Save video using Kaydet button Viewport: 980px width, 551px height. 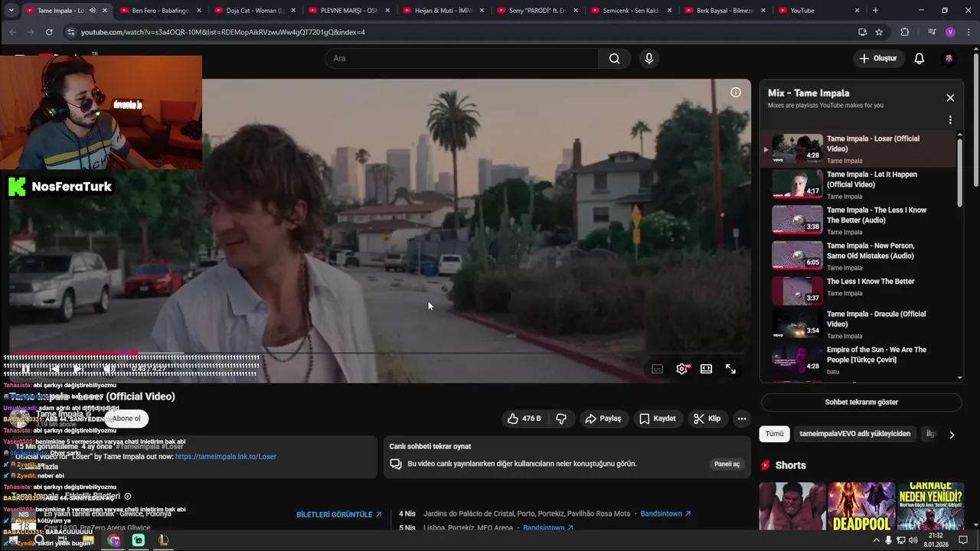pyautogui.click(x=657, y=419)
